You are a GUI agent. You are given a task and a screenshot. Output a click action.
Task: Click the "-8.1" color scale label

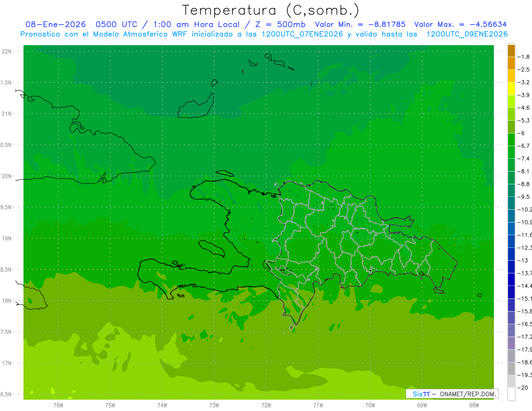pos(524,171)
